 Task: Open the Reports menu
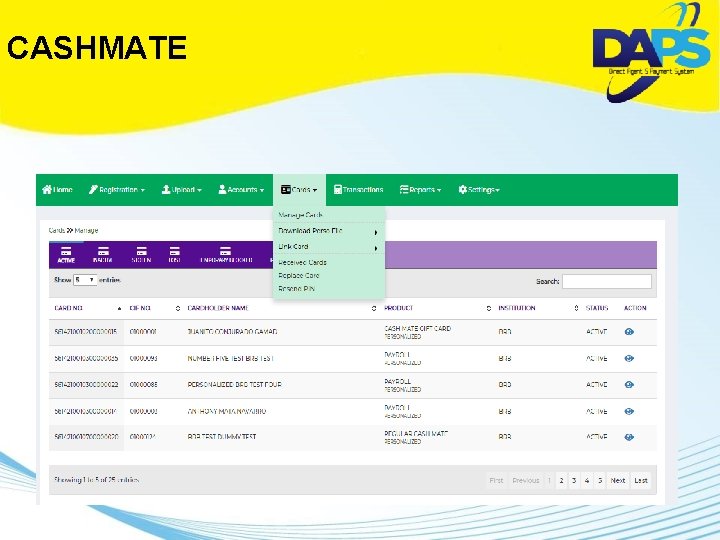[x=420, y=190]
